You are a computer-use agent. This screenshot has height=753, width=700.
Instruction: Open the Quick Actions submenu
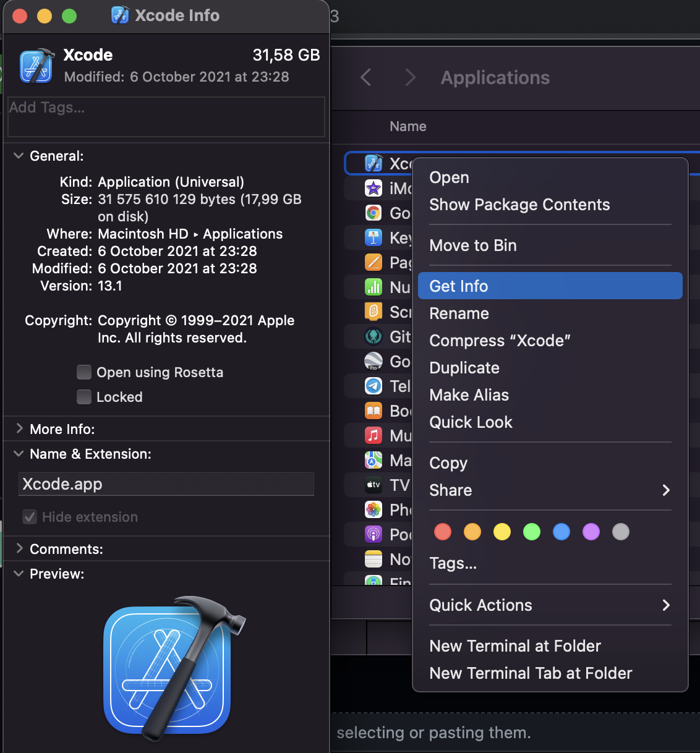(x=481, y=605)
